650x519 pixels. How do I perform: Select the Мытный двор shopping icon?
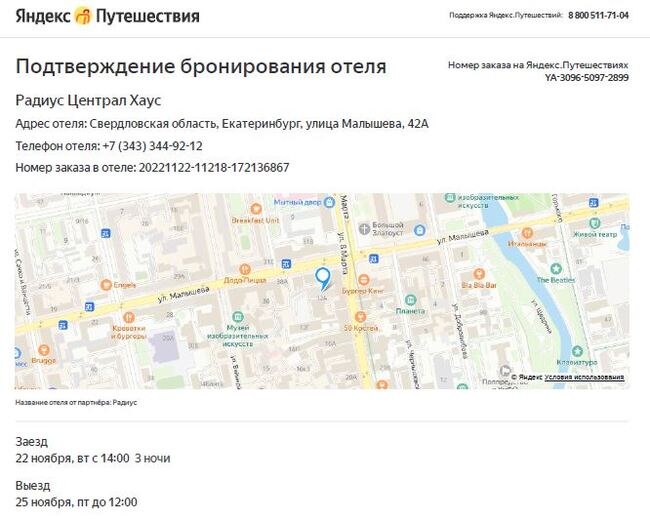pos(330,202)
